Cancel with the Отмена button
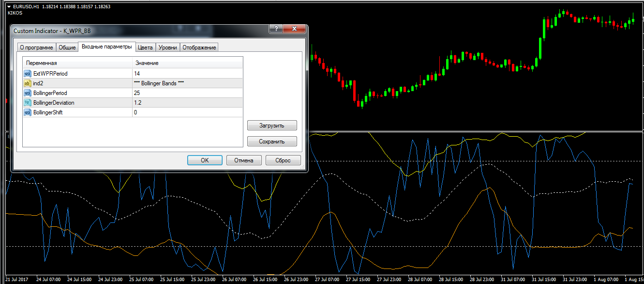The height and width of the screenshot is (284, 644). point(244,160)
